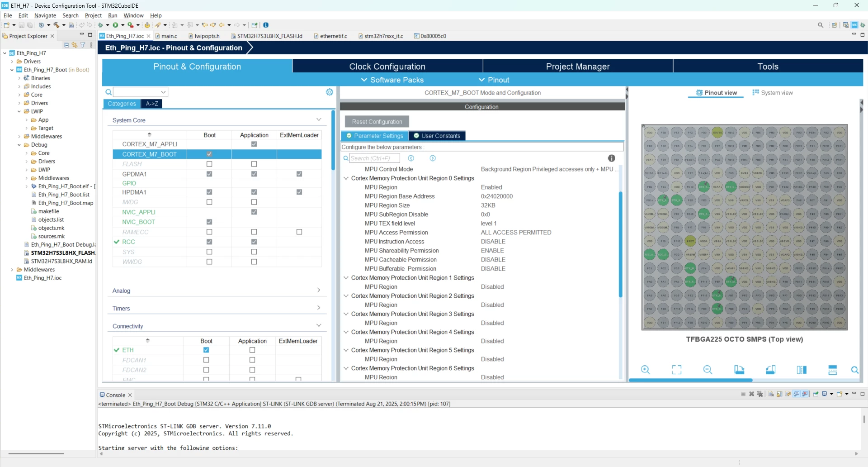Click Fit to screen icon below pinout
The height and width of the screenshot is (467, 868).
tap(677, 370)
